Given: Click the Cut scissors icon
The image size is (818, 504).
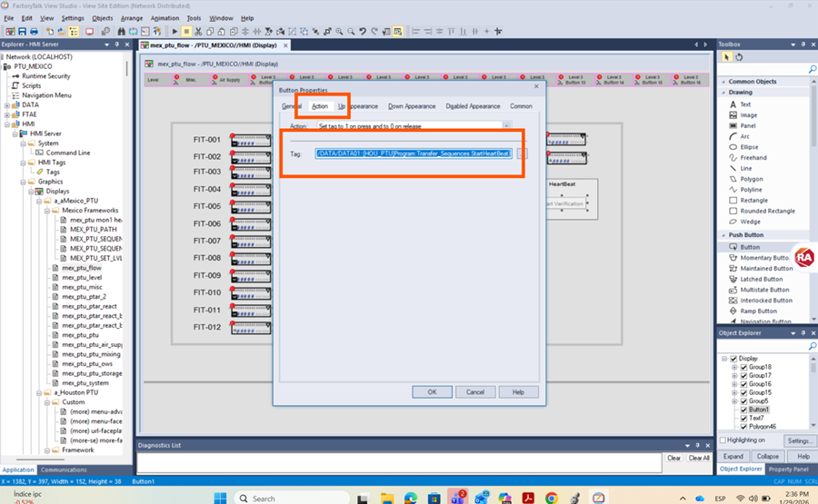Looking at the screenshot, I should point(198,31).
